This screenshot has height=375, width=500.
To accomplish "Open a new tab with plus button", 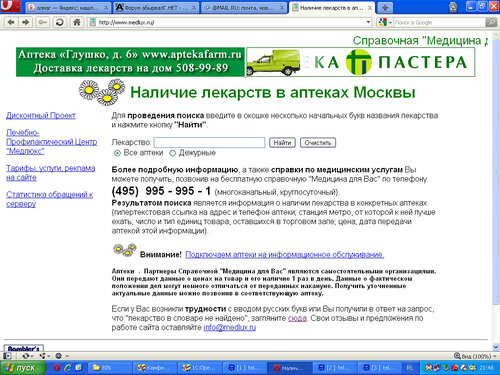I will 385,7.
